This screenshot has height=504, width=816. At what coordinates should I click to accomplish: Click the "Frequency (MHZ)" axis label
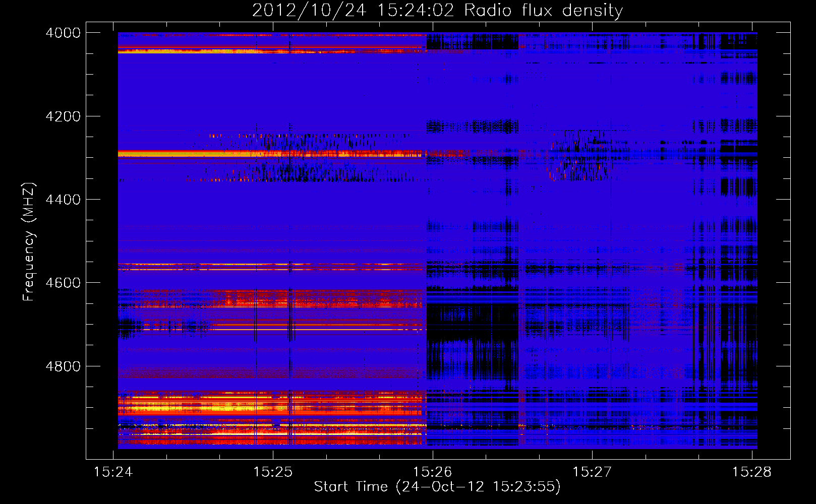point(29,242)
